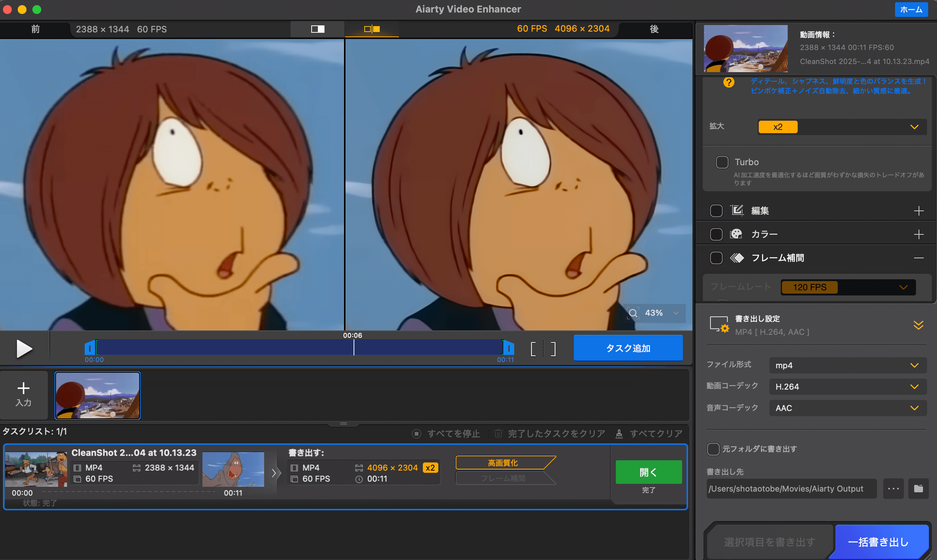Click the green 開く button

click(648, 472)
